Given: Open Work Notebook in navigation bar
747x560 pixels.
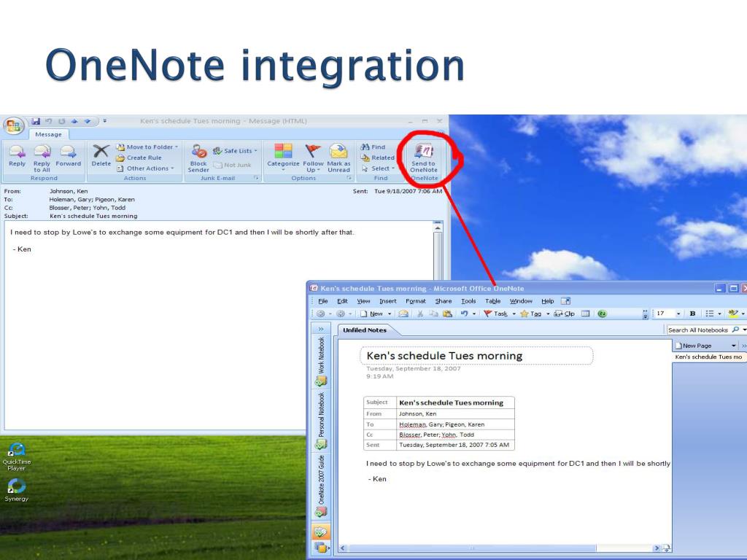Looking at the screenshot, I should pyautogui.click(x=321, y=361).
